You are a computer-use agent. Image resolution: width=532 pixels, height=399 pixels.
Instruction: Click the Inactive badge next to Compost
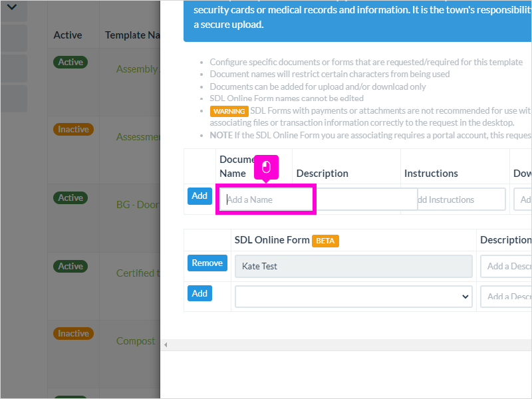click(73, 334)
